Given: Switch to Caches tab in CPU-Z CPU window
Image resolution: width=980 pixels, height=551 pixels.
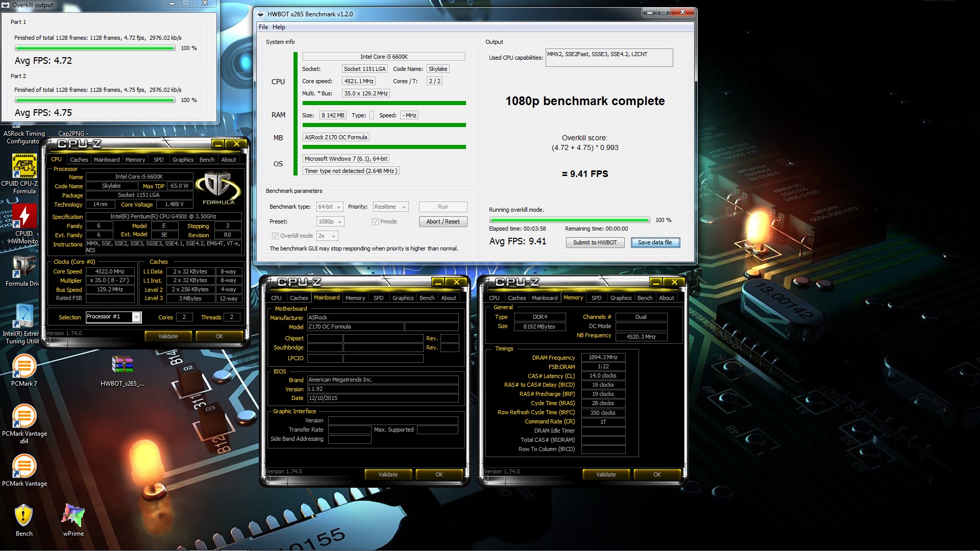Looking at the screenshot, I should click(x=79, y=160).
